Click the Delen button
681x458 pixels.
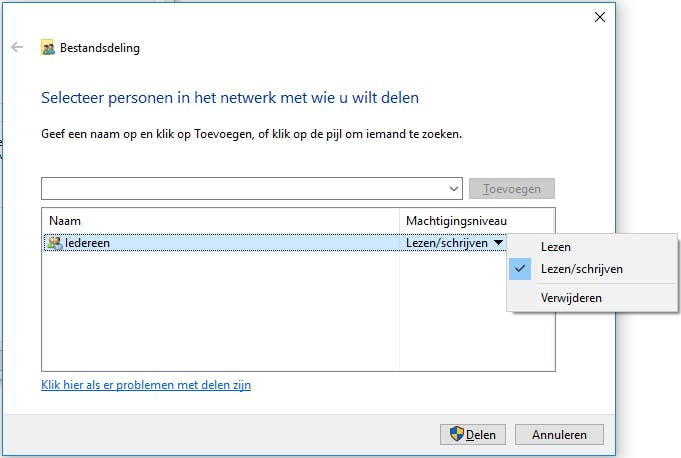click(473, 434)
